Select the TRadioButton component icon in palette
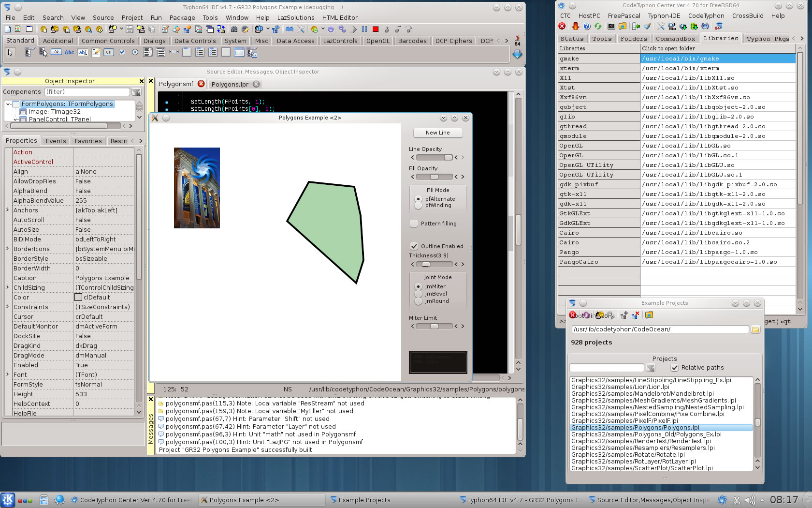Screen dimensions: 812x508 pos(135,52)
